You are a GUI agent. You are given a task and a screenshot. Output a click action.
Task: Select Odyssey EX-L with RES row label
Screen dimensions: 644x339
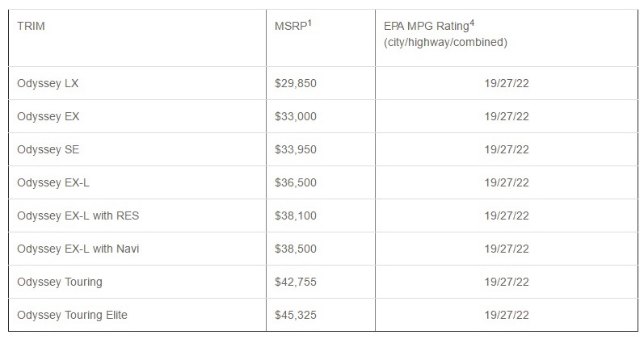point(78,216)
